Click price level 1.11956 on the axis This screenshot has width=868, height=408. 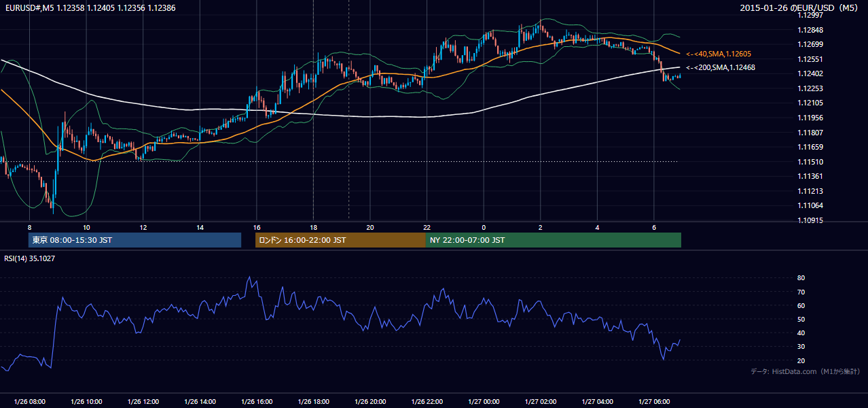[x=811, y=118]
